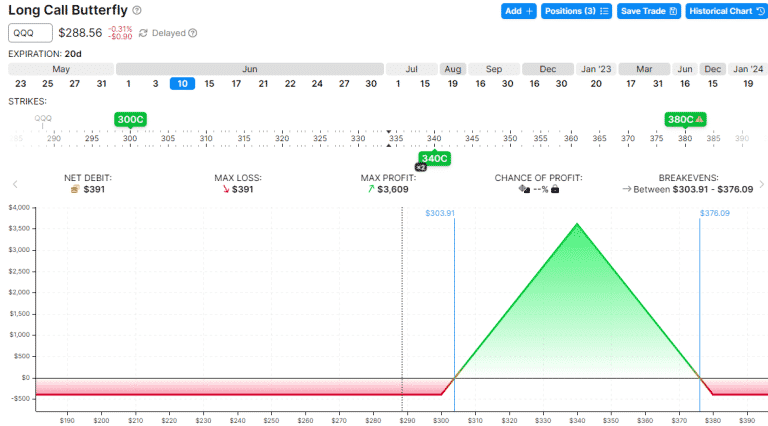Click the lock icon under Chance of Profit
768x426 pixels.
coord(554,189)
